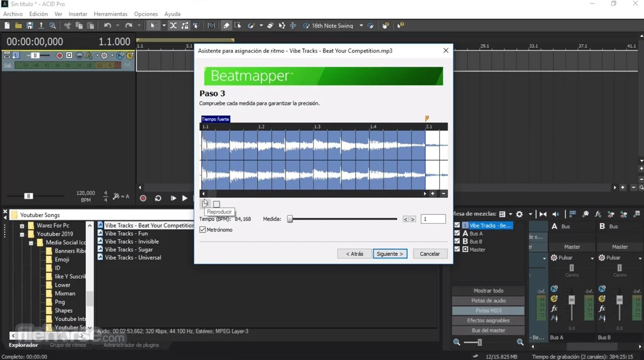Open the Archivo menu
The width and height of the screenshot is (644, 360).
coord(13,14)
